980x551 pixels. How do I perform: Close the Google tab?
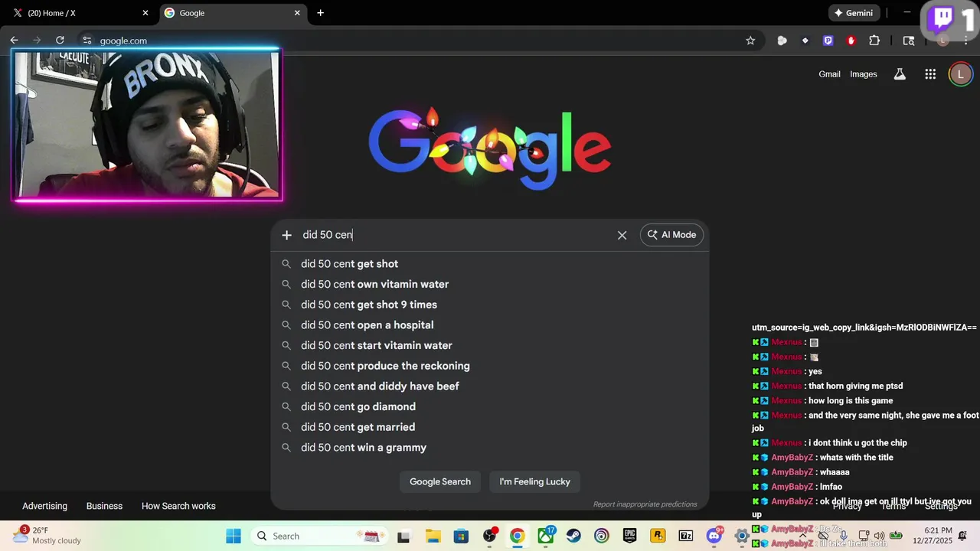point(297,13)
